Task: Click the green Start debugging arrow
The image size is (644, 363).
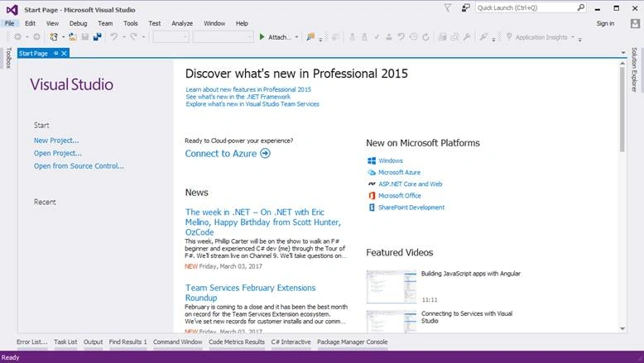Action: tap(262, 37)
